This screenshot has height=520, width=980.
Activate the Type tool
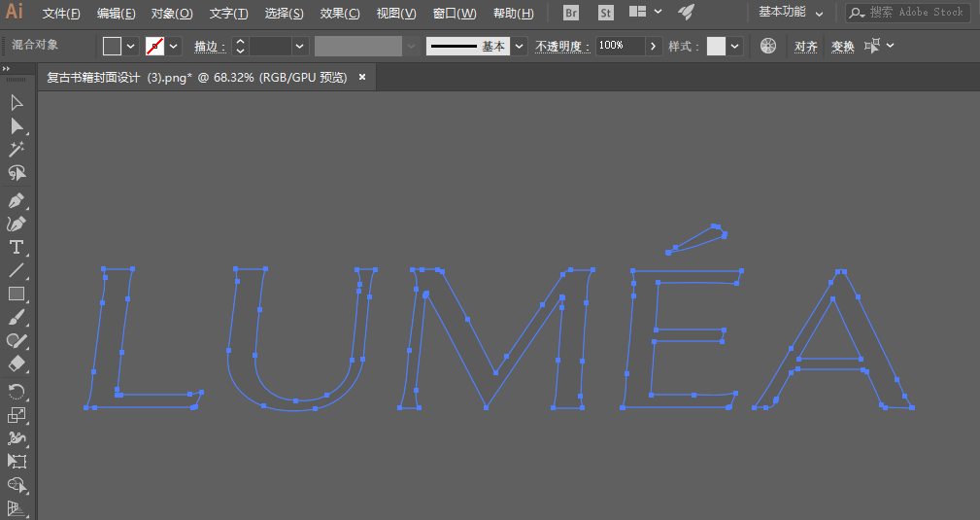tap(17, 247)
